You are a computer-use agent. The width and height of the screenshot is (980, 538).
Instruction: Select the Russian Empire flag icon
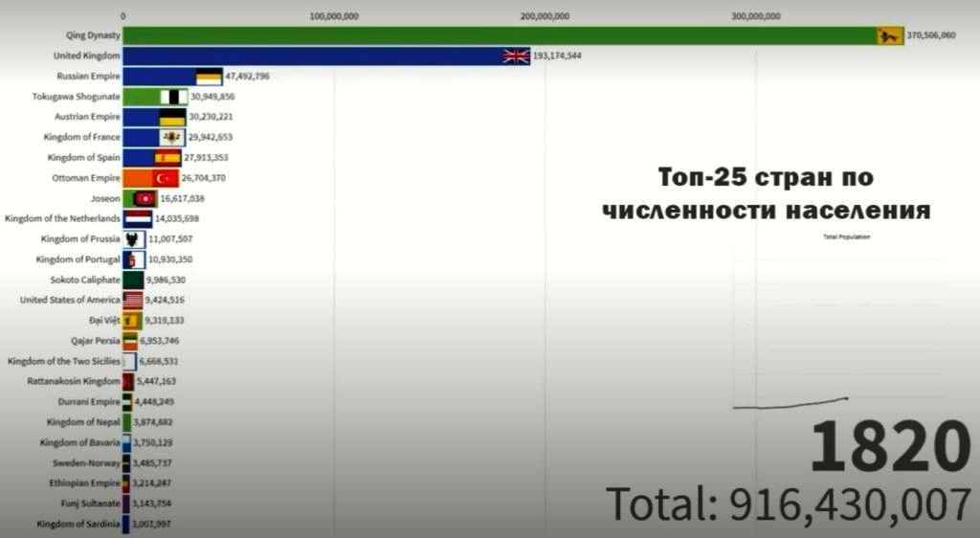click(x=209, y=77)
